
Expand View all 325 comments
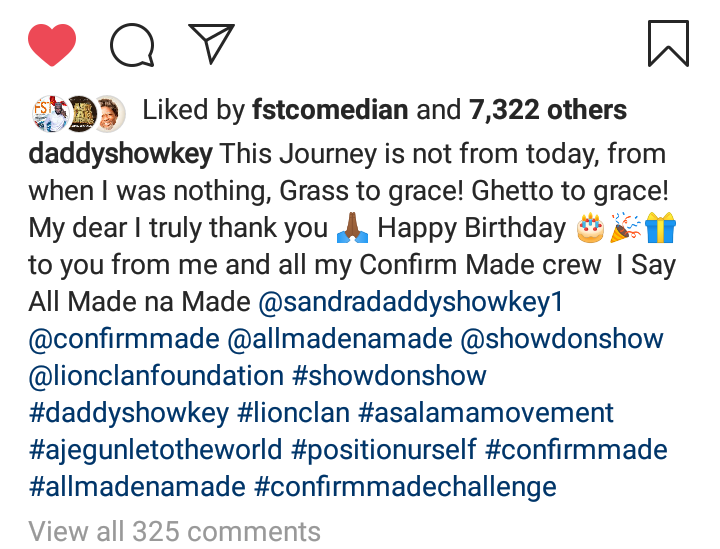pos(174,531)
